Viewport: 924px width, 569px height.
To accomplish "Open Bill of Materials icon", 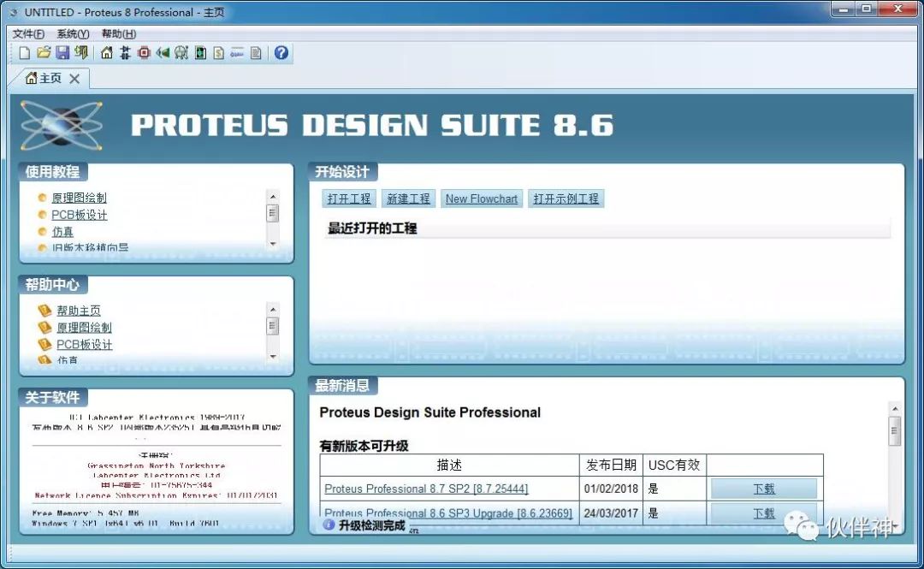I will (x=219, y=53).
